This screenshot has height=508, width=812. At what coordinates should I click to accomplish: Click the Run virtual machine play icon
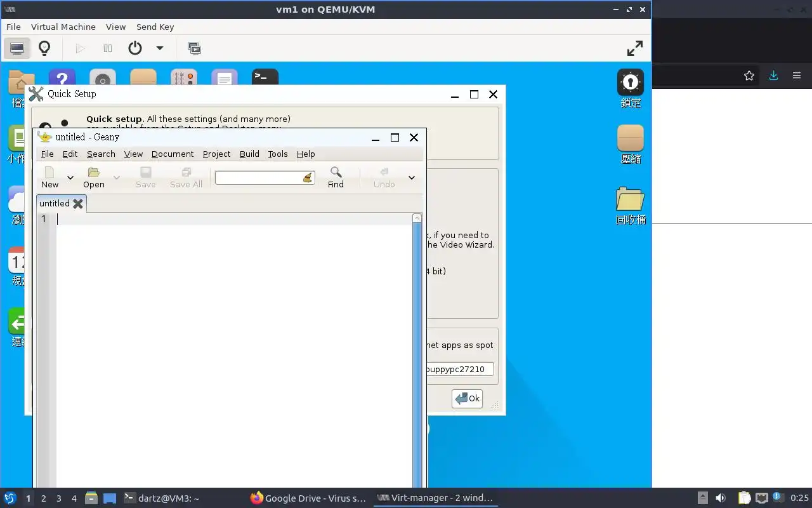click(80, 48)
